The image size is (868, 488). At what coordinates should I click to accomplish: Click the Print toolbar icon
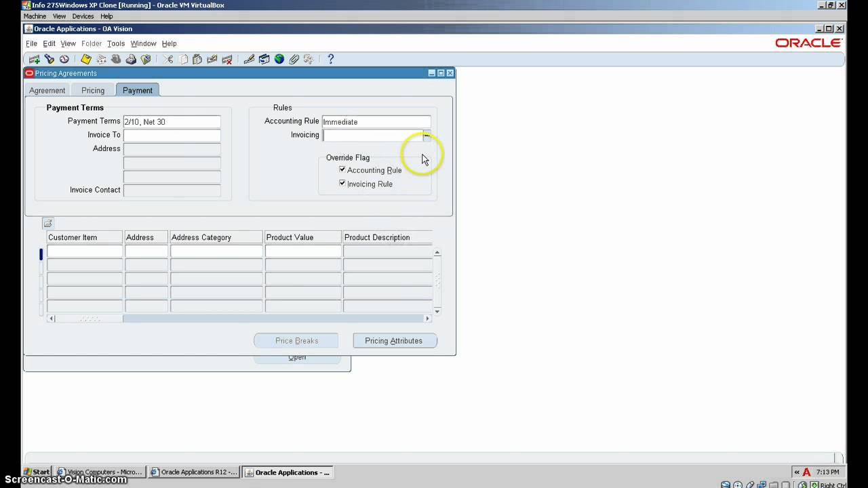(131, 60)
